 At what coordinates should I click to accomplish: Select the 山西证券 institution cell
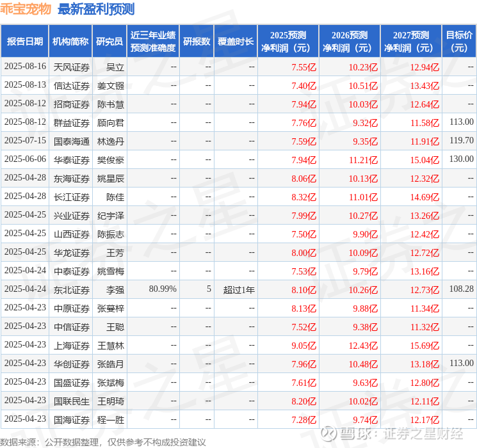point(72,234)
